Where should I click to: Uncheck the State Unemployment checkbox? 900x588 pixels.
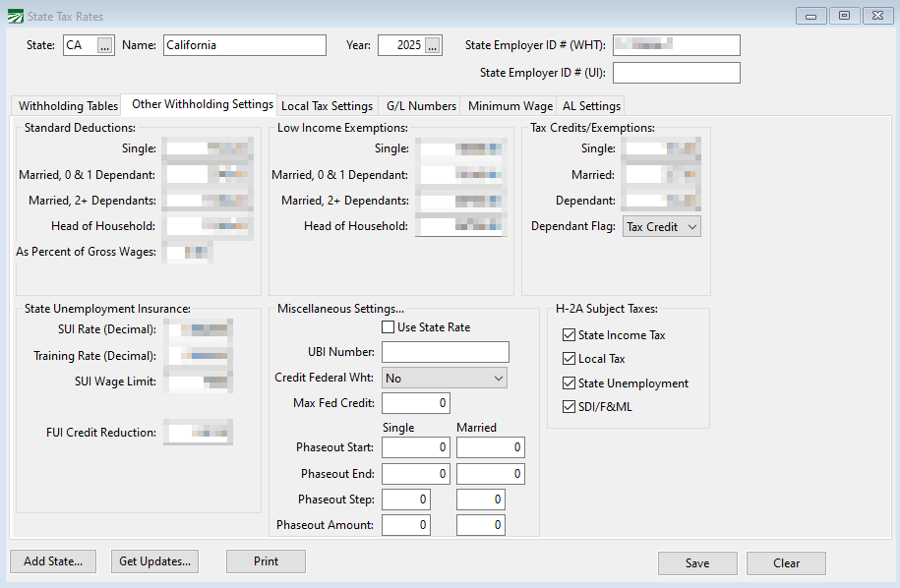pyautogui.click(x=569, y=383)
